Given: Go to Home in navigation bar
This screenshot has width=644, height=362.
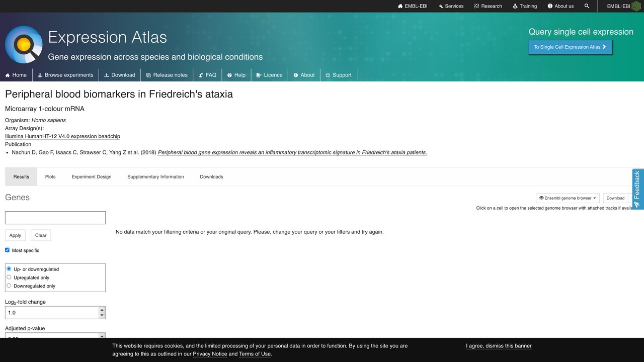Looking at the screenshot, I should point(16,75).
